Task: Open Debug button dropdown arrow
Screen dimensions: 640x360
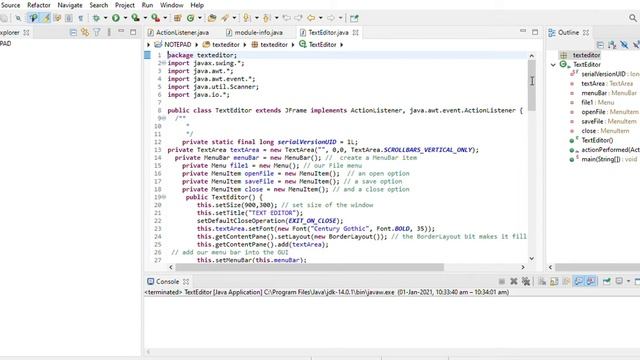Action: tap(105, 18)
